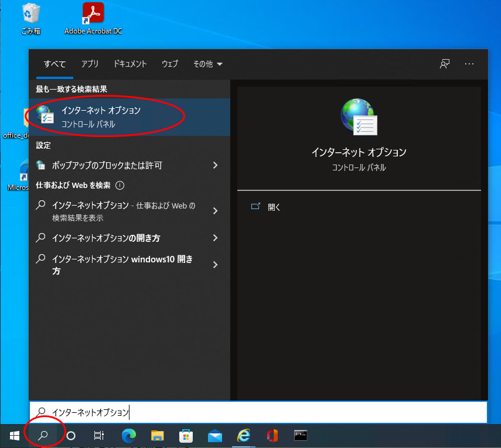Launch Microsoft Edge from taskbar
Screen dimensions: 501x448
pyautogui.click(x=128, y=435)
